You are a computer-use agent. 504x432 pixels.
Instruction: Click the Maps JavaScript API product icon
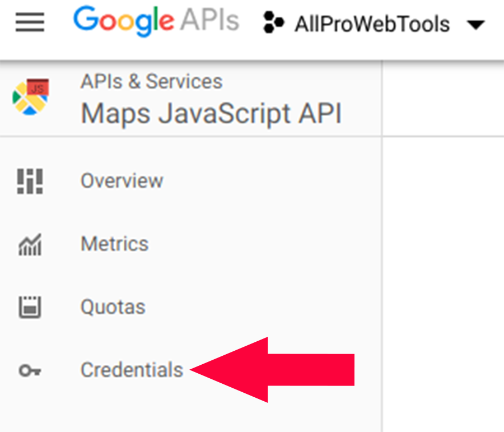[31, 96]
